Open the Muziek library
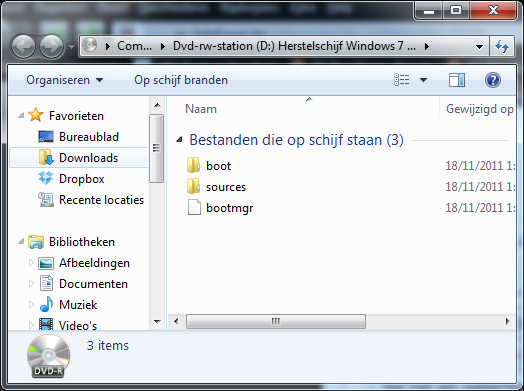This screenshot has width=524, height=391. [78, 305]
